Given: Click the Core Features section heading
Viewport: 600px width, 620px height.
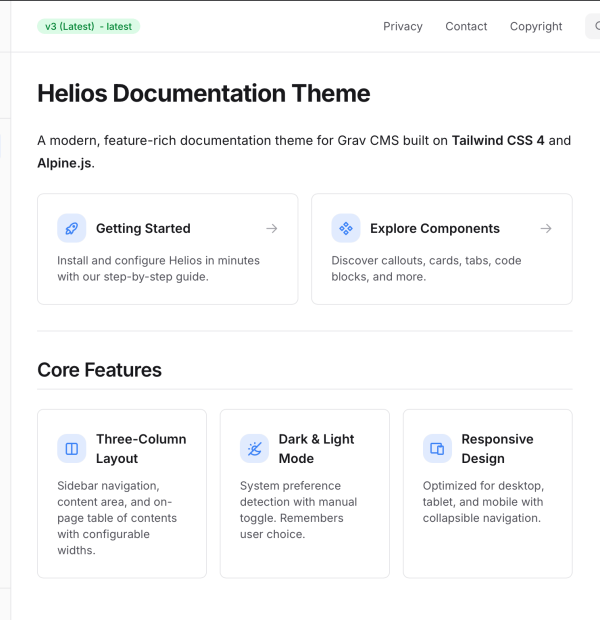Looking at the screenshot, I should point(99,370).
